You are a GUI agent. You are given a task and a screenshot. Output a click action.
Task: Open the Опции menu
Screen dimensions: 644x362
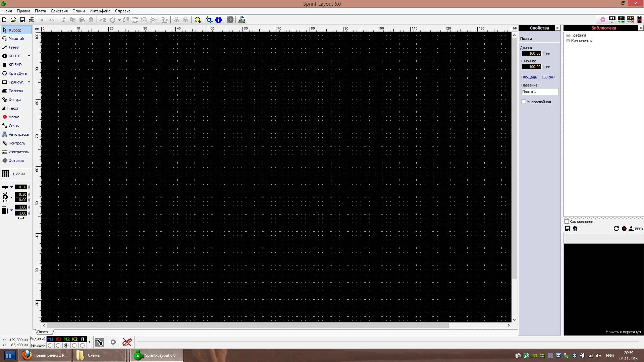pyautogui.click(x=78, y=11)
